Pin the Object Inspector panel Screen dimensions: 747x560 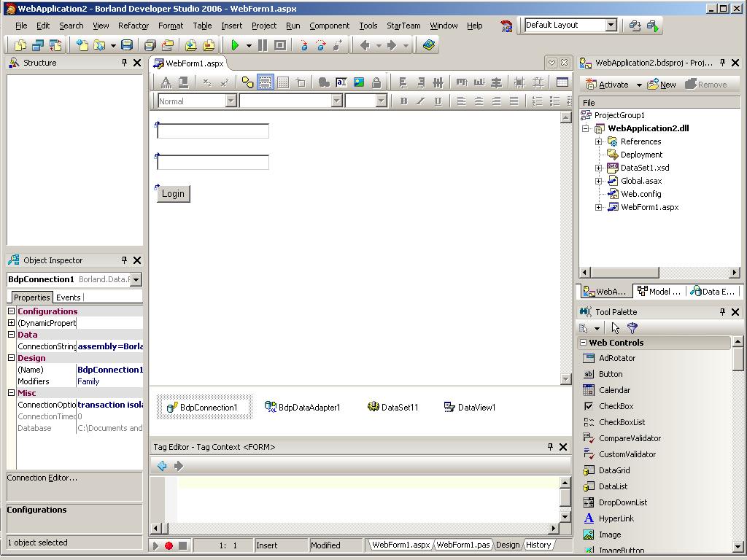[x=124, y=260]
